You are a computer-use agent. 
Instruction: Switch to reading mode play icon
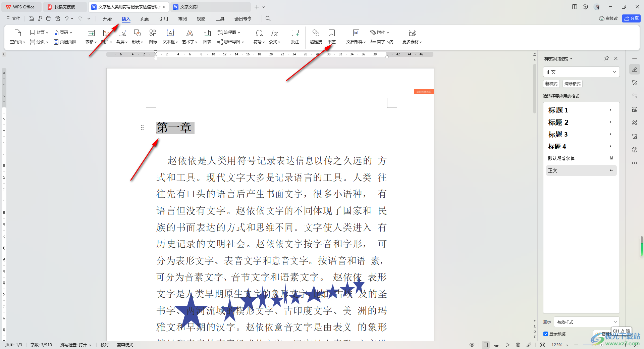coord(507,345)
